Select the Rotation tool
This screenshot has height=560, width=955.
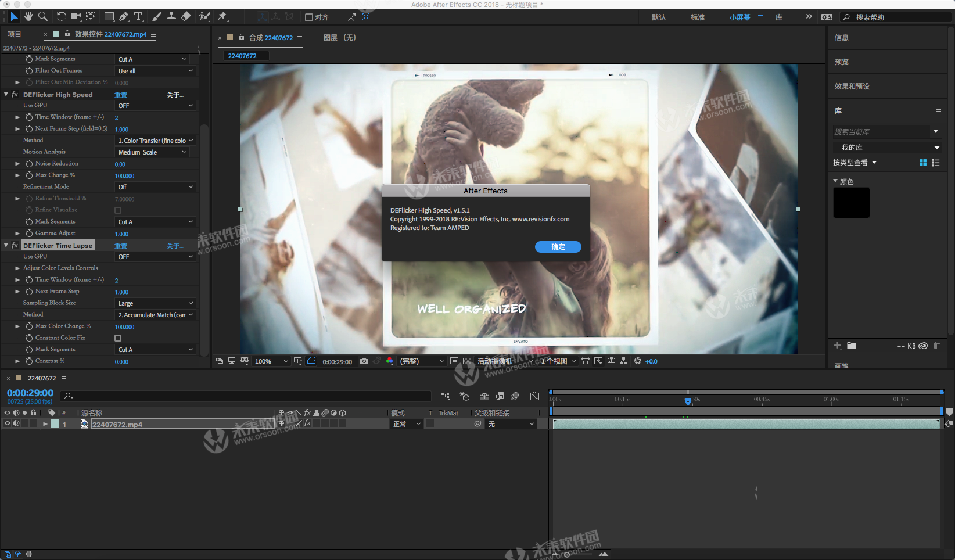[61, 17]
